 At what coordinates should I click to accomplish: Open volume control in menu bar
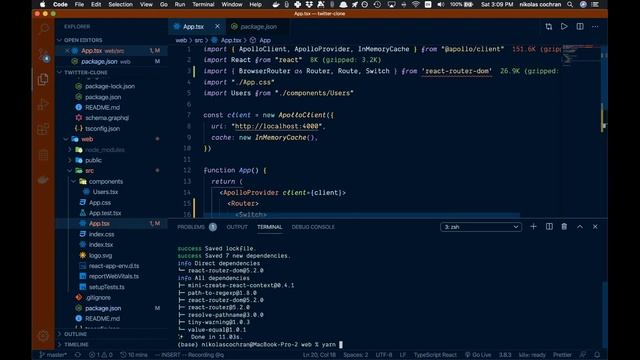click(441, 4)
